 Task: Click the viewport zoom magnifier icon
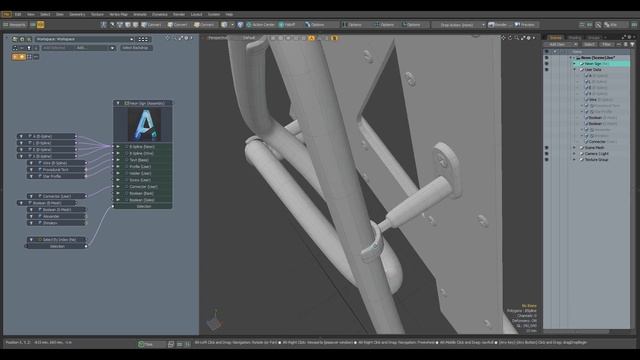(x=516, y=38)
